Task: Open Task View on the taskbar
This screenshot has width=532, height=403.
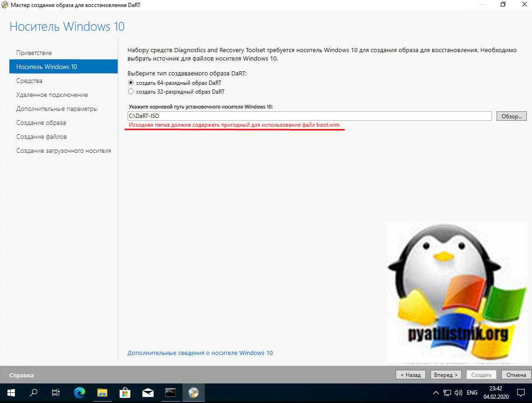Action: click(56, 393)
